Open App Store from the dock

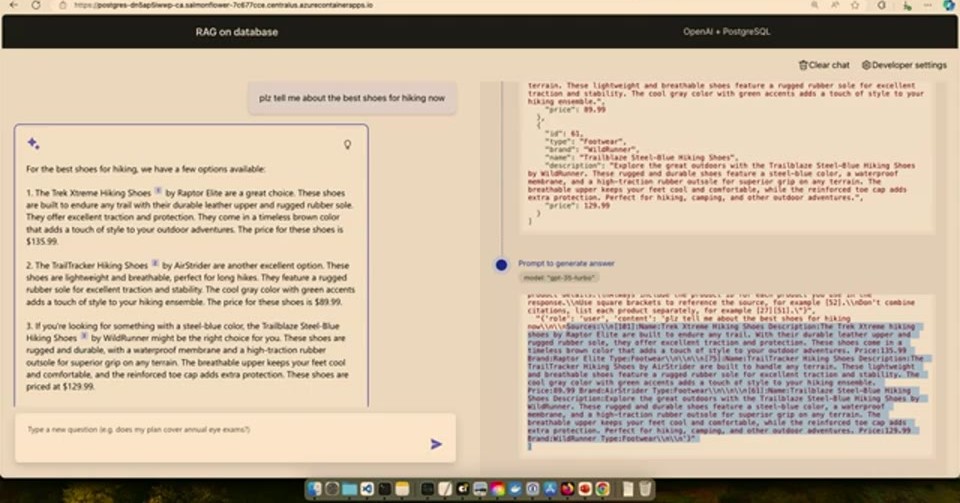550,488
